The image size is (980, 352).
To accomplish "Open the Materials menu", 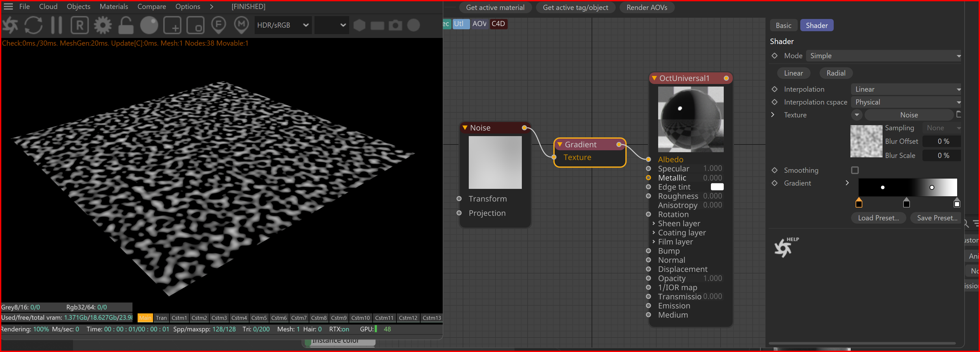I will point(113,6).
